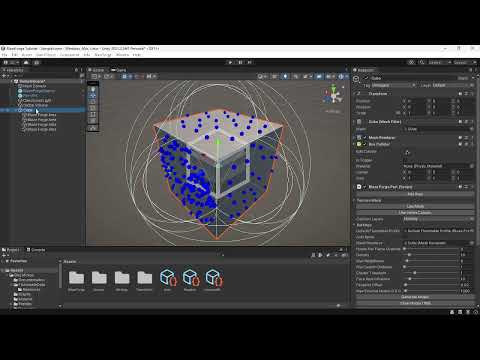The height and width of the screenshot is (360, 480).
Task: Open the Hierarchy create plus menu
Action: (5, 76)
